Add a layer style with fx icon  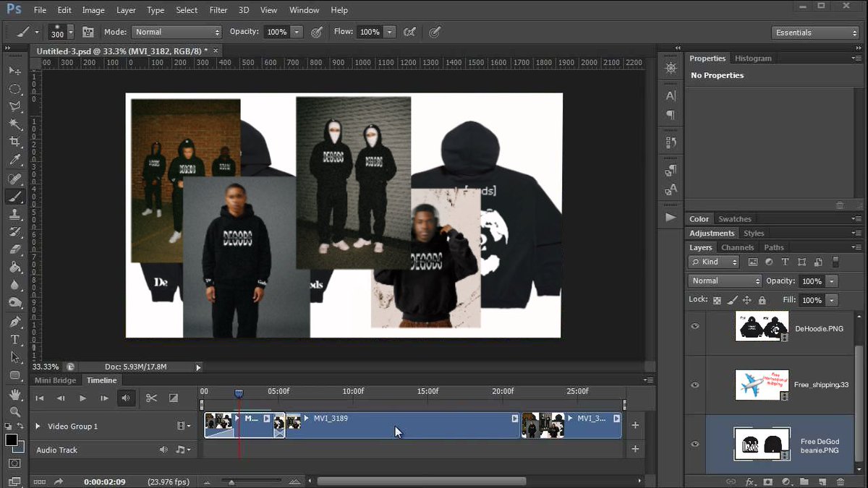[x=750, y=481]
